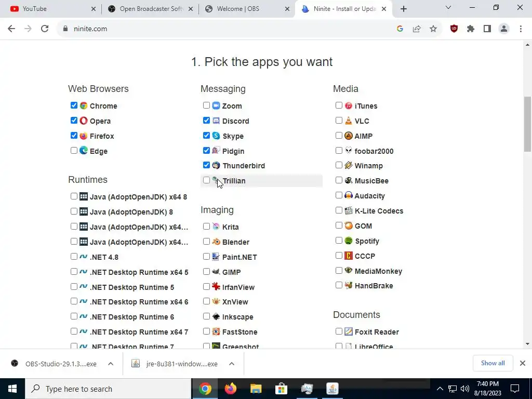Open the taskbar volume control
532x399 pixels.
pyautogui.click(x=465, y=389)
